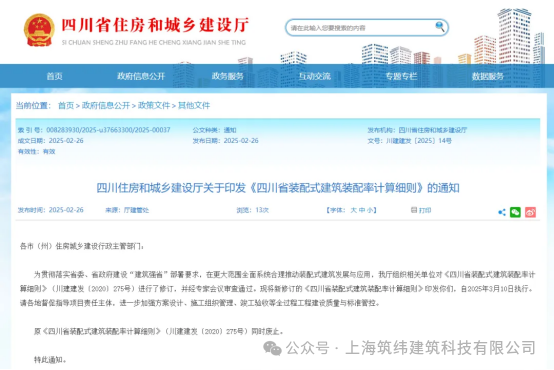
Task: Click salutation line 各市（州）住房城乡建设行政主管部门
Action: (x=82, y=246)
